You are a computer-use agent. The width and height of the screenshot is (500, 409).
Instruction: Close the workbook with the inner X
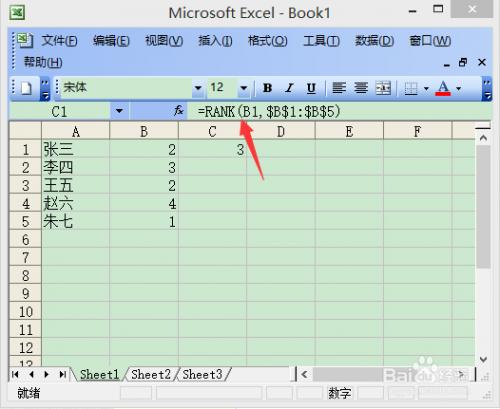click(482, 62)
